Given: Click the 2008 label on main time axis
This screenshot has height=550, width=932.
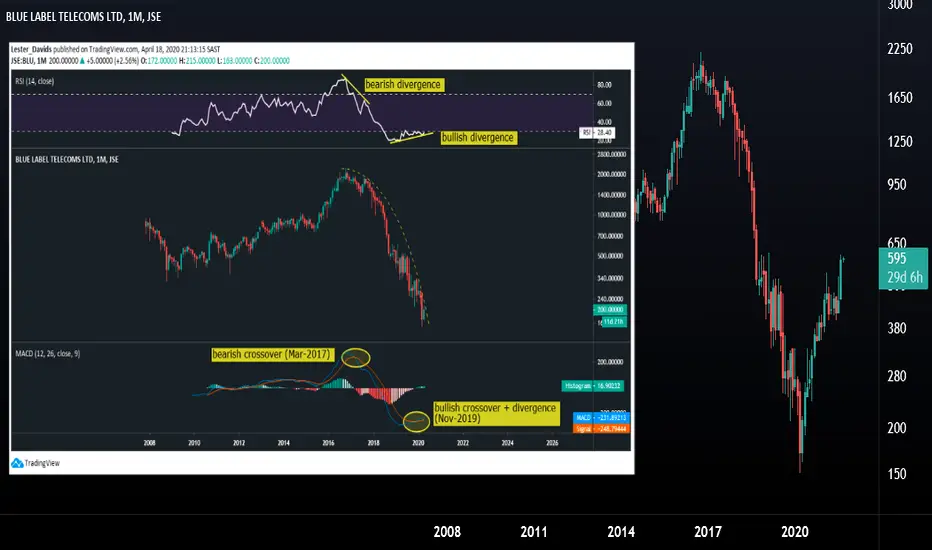Looking at the screenshot, I should click(447, 532).
